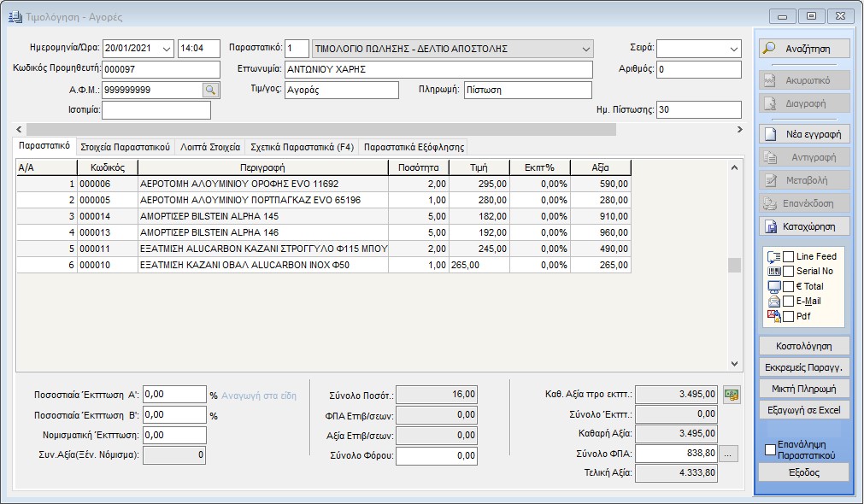864x504 pixels.
Task: Switch to the Παραστατικό tab
Action: click(44, 146)
